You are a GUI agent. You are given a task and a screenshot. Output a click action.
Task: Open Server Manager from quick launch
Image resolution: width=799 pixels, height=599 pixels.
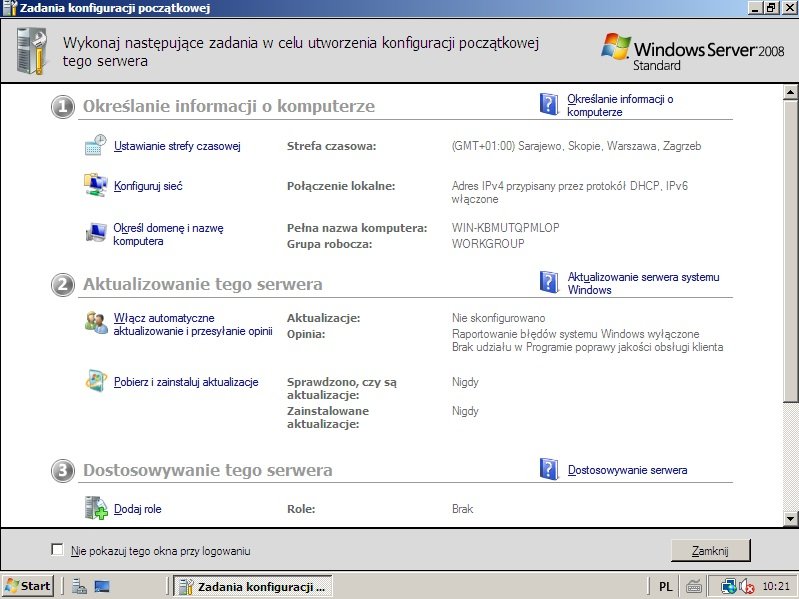tap(79, 586)
